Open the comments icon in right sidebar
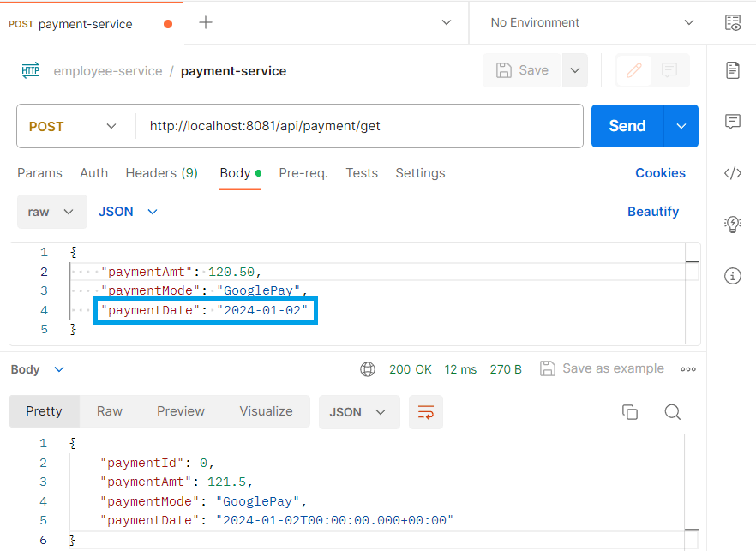This screenshot has width=756, height=551. (733, 121)
